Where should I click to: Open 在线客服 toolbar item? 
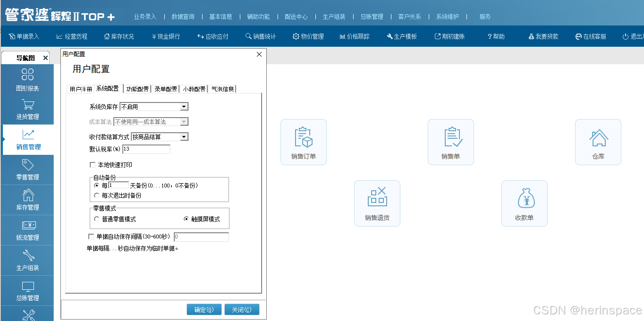(x=591, y=36)
